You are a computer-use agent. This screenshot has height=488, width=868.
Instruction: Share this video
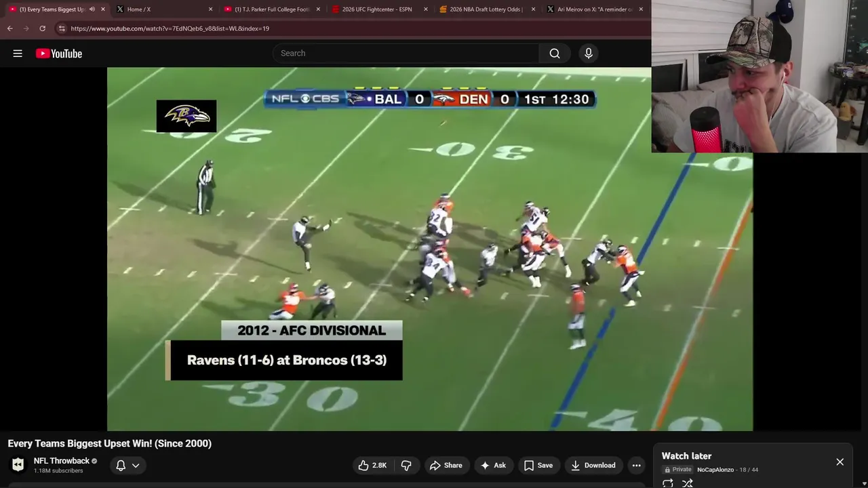pos(446,466)
